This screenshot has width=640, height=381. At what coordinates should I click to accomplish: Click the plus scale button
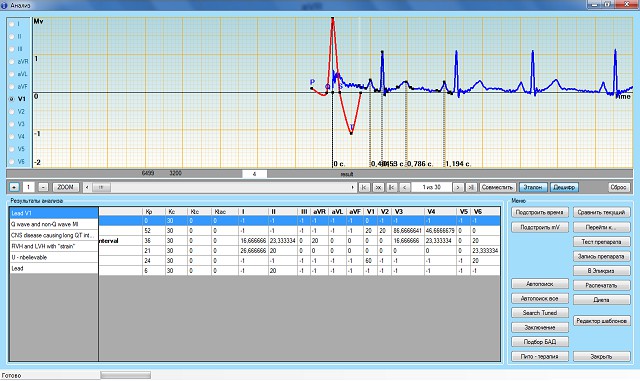14,187
